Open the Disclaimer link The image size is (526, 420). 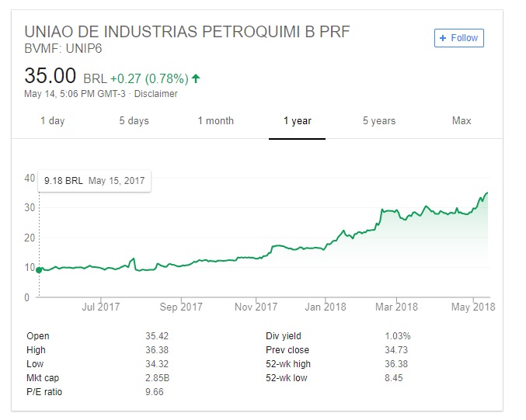[155, 94]
